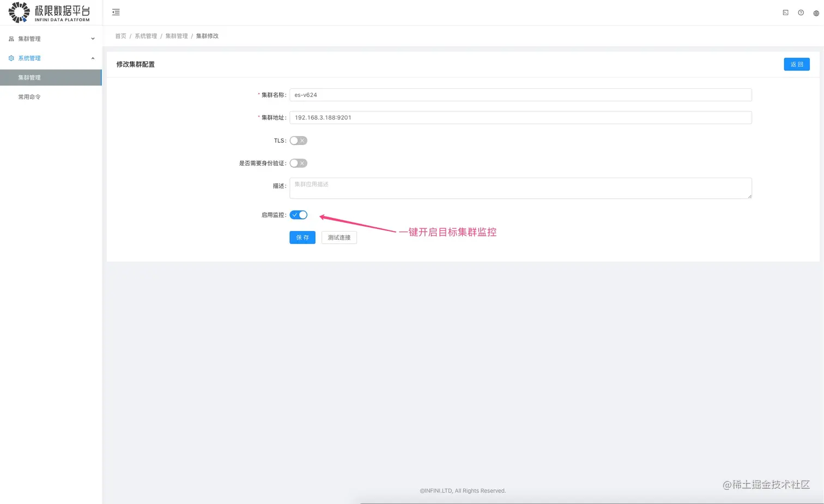This screenshot has height=504, width=824.
Task: Collapse the sidebar using the hamburger icon
Action: [116, 12]
